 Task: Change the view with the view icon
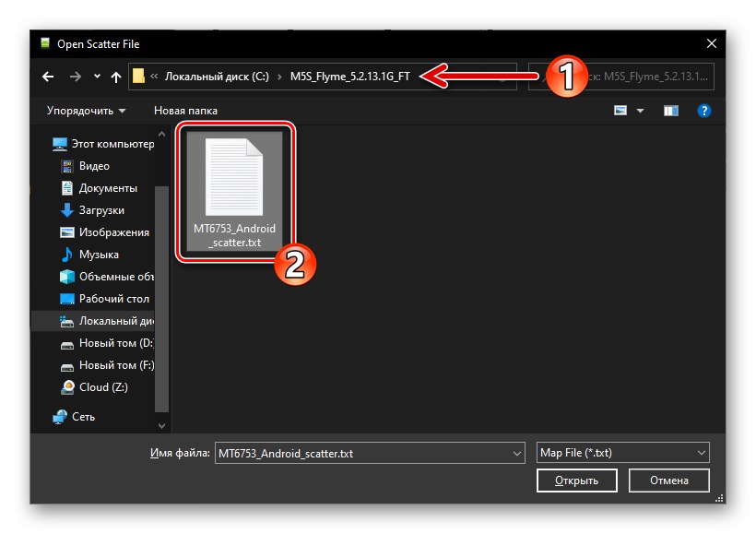(x=620, y=111)
